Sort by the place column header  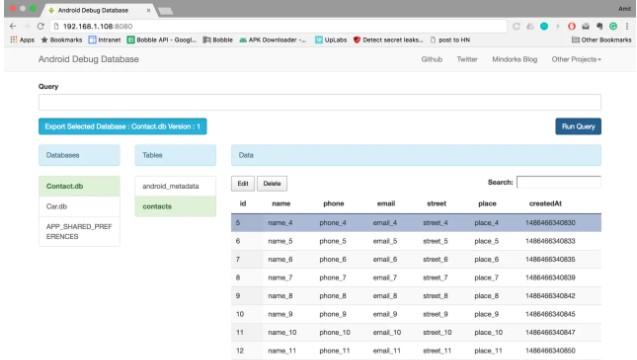487,204
